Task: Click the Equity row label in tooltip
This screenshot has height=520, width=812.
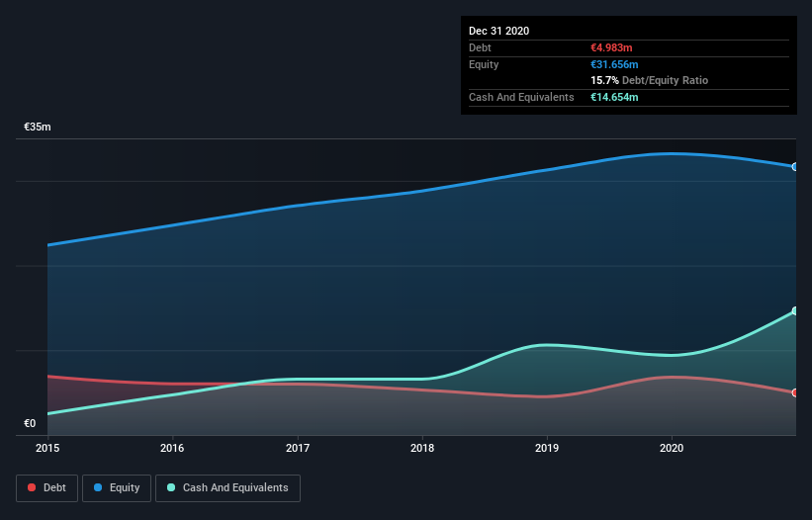Action: [484, 64]
